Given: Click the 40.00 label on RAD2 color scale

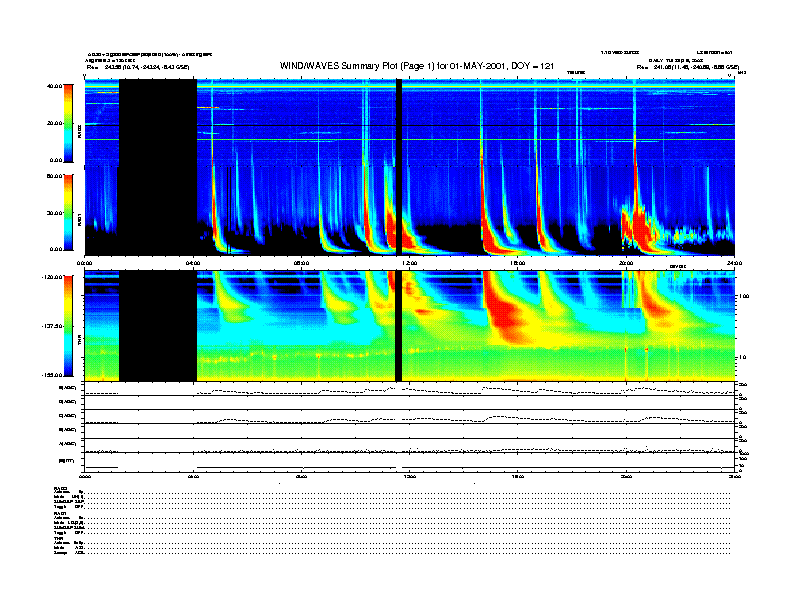Looking at the screenshot, I should point(55,86).
